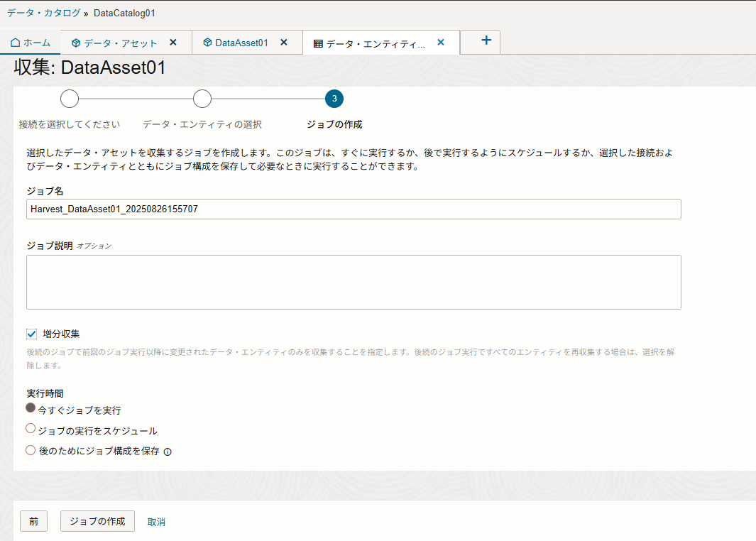Click the 実行時間 label
Image resolution: width=756 pixels, height=541 pixels.
point(45,393)
